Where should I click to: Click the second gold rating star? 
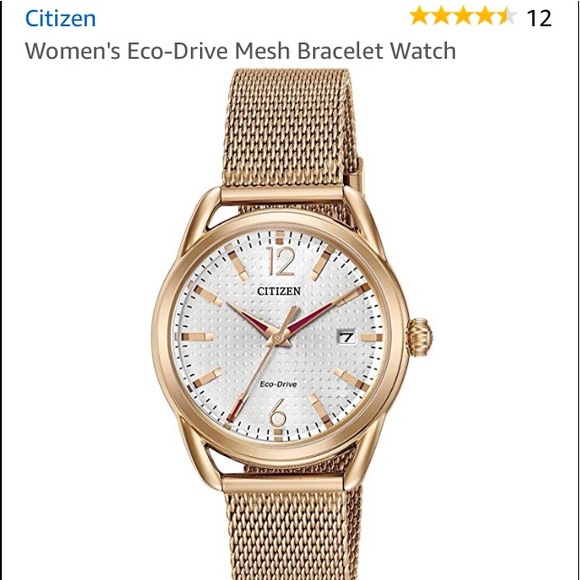441,17
